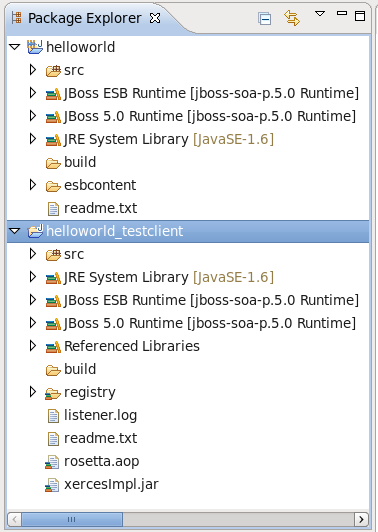
Task: Click helloworld_testclient Java project icon
Action: tap(35, 231)
